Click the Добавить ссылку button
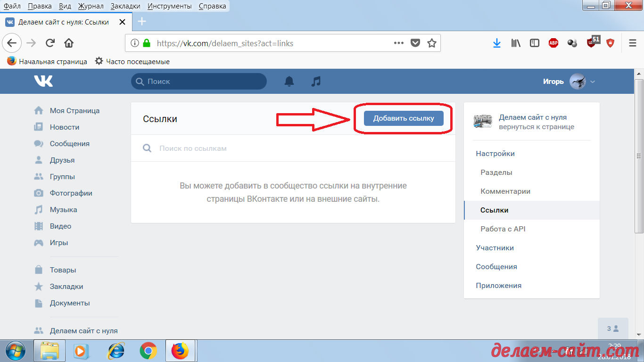 click(404, 118)
